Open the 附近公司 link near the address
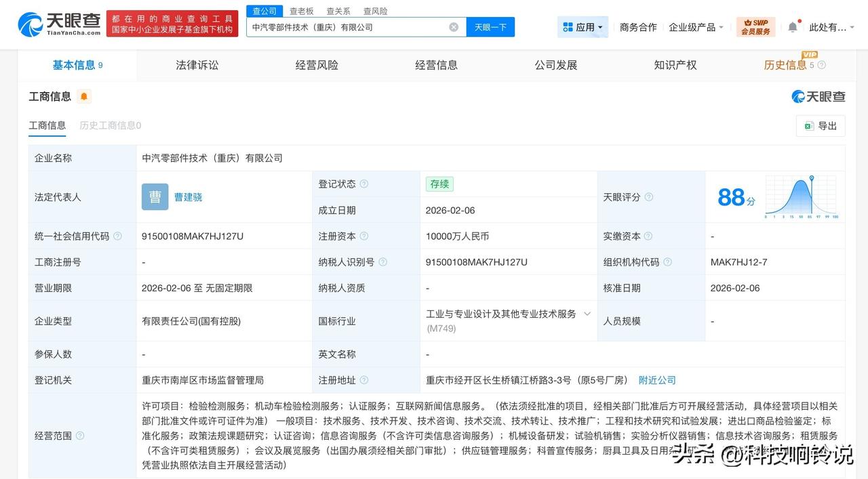 tap(656, 380)
